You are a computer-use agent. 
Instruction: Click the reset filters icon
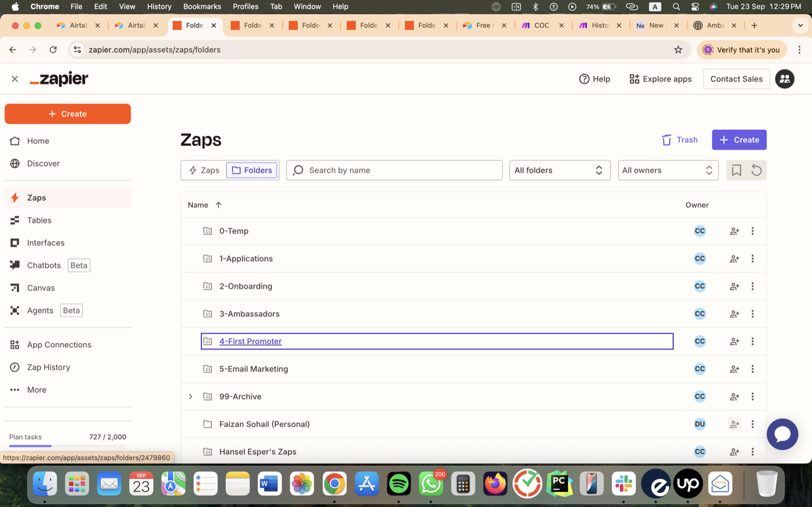pyautogui.click(x=757, y=170)
